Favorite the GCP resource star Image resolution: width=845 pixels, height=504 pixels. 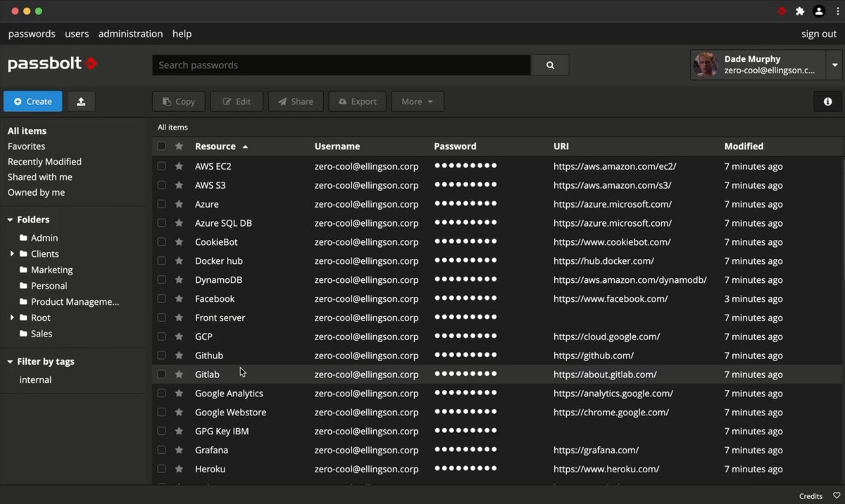coord(179,337)
